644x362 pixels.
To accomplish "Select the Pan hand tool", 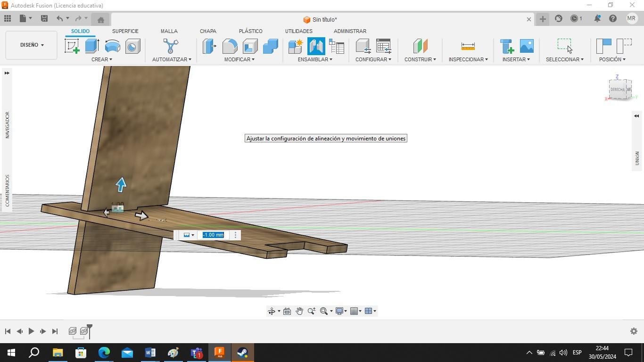I will 299,311.
